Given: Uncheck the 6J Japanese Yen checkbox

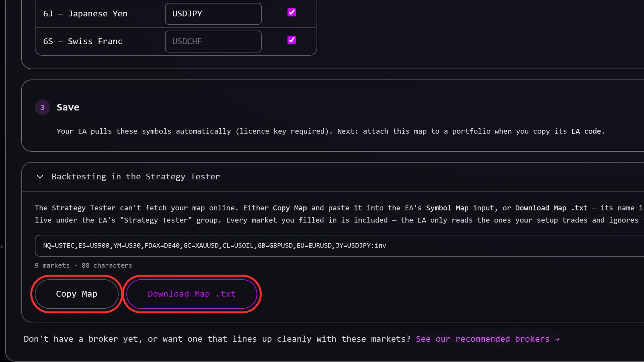Looking at the screenshot, I should click(x=291, y=12).
